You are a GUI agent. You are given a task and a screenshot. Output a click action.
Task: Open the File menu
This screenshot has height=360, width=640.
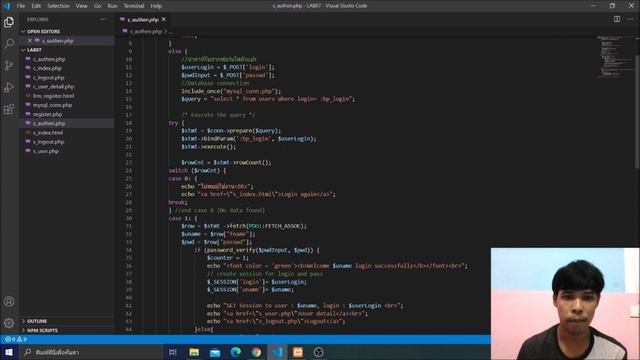click(x=21, y=6)
